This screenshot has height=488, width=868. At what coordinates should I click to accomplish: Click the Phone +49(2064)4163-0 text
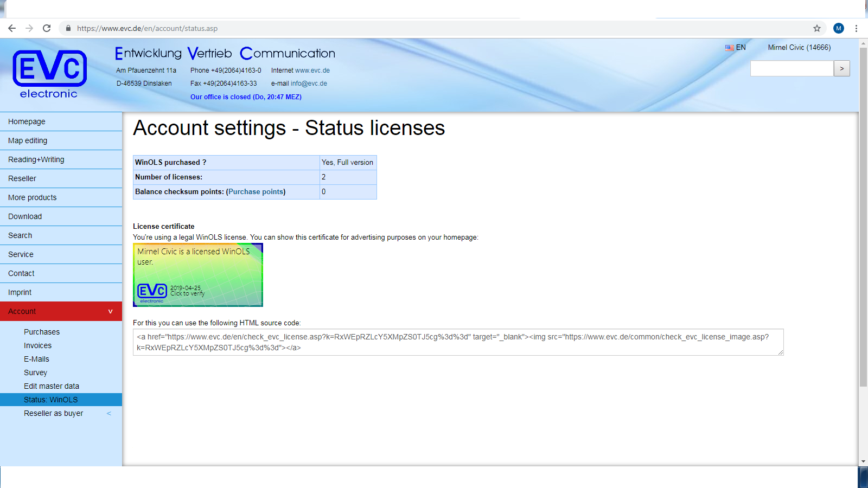pos(226,70)
